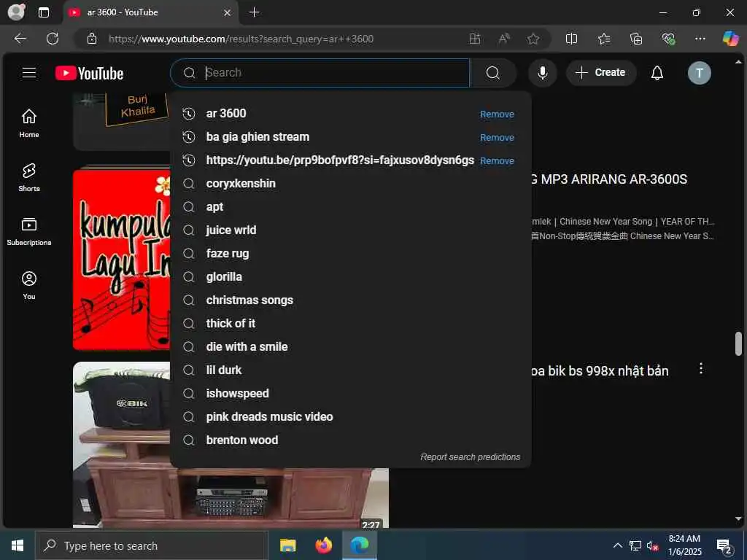
Task: Open Subscriptions in the sidebar
Action: point(29,231)
